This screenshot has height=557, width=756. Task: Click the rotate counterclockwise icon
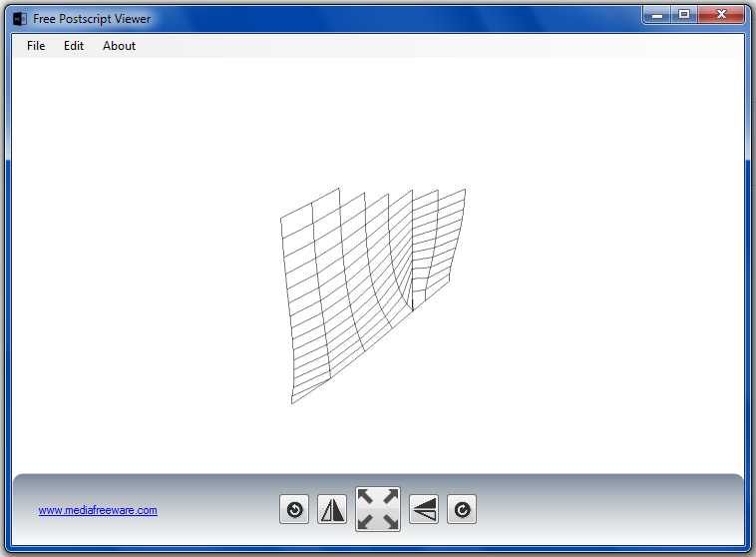294,509
